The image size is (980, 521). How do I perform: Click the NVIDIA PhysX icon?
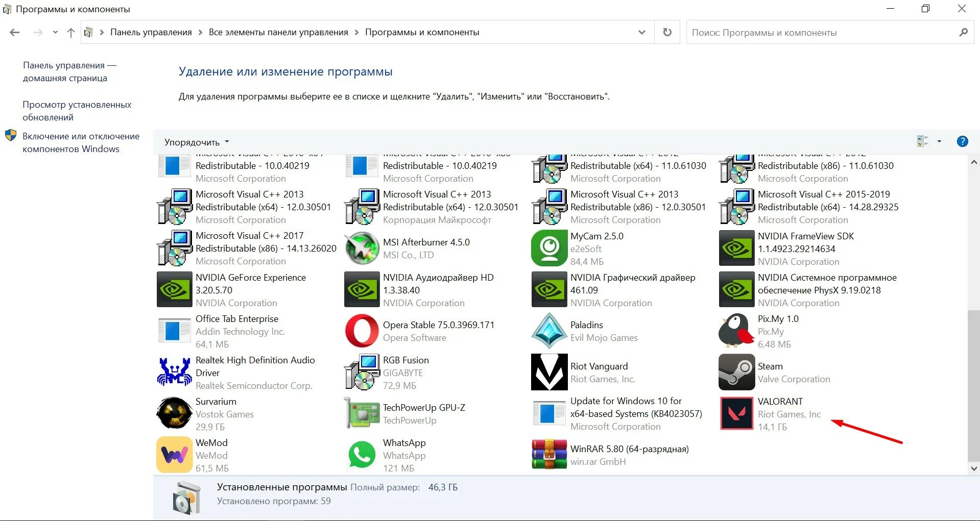click(736, 289)
